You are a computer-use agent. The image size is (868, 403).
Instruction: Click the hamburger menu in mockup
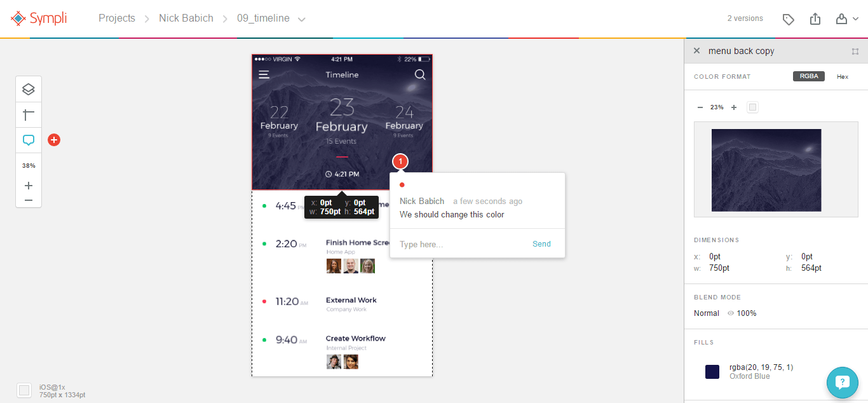(264, 74)
